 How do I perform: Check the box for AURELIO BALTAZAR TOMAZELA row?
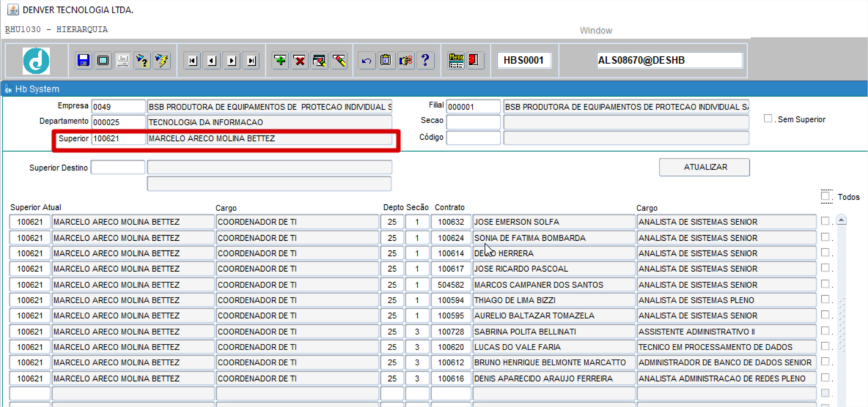pos(825,315)
